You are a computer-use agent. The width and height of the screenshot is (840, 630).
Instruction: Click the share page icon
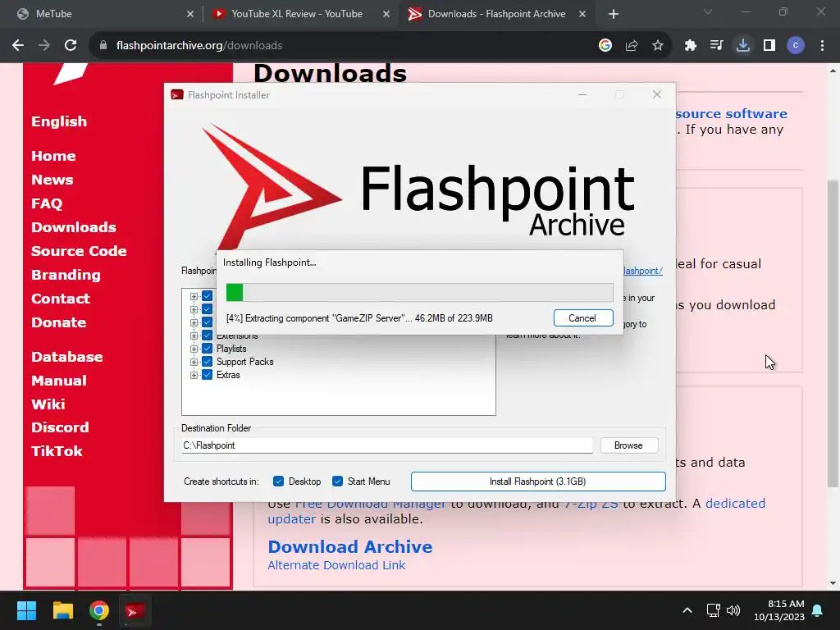click(632, 46)
